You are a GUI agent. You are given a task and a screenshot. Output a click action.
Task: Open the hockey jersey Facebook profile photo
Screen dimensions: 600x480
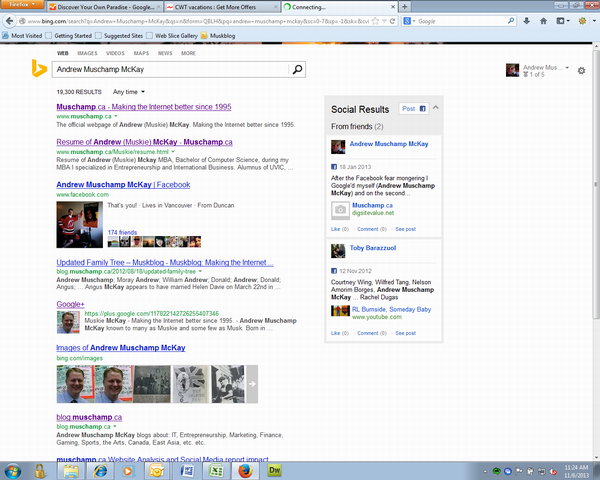[x=80, y=225]
